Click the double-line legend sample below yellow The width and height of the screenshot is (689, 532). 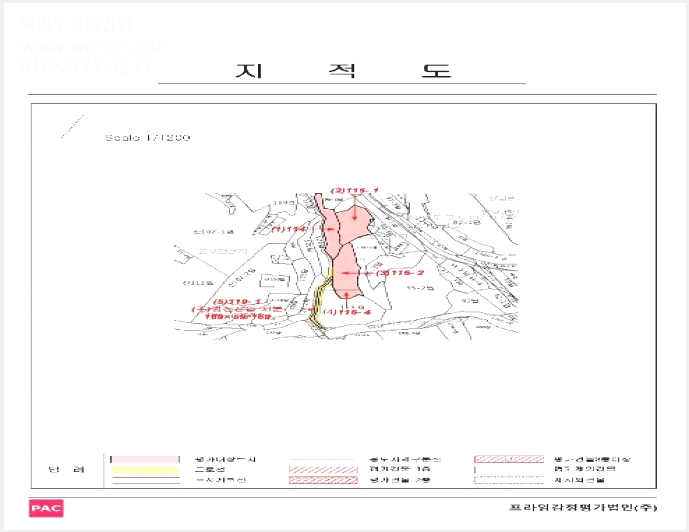145,481
